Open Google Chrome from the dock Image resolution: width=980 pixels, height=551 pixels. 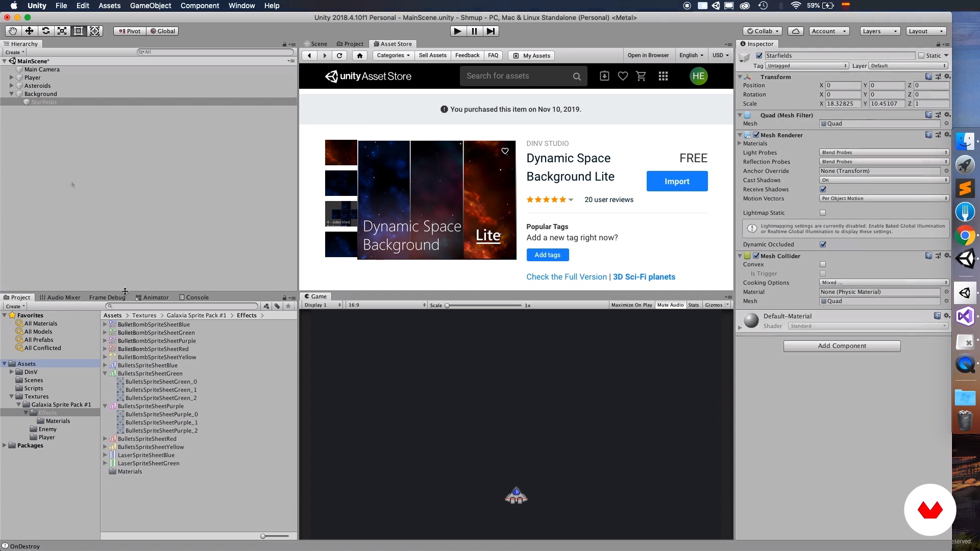965,235
